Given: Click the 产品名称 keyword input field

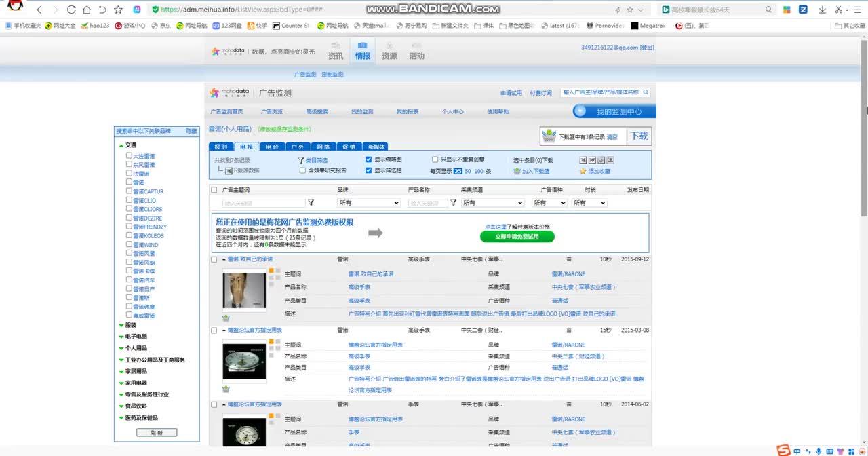Looking at the screenshot, I should pos(428,203).
